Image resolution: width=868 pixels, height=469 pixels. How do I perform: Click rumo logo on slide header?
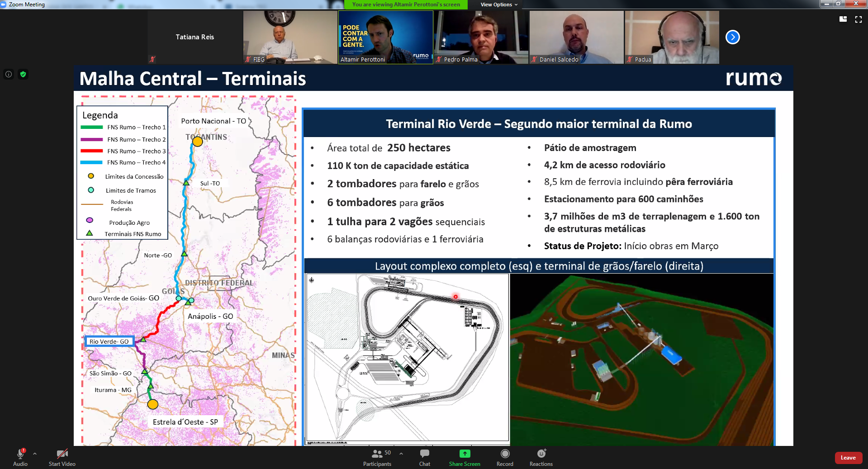click(754, 78)
